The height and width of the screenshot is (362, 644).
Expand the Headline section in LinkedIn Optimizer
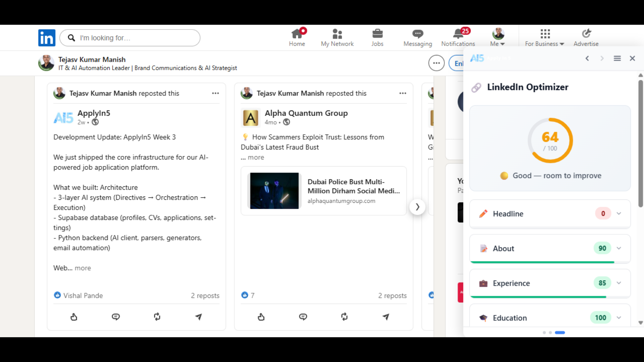[619, 214]
